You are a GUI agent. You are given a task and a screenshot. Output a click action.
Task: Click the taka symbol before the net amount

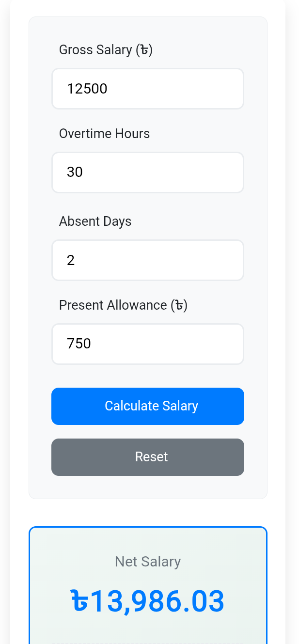pos(80,601)
